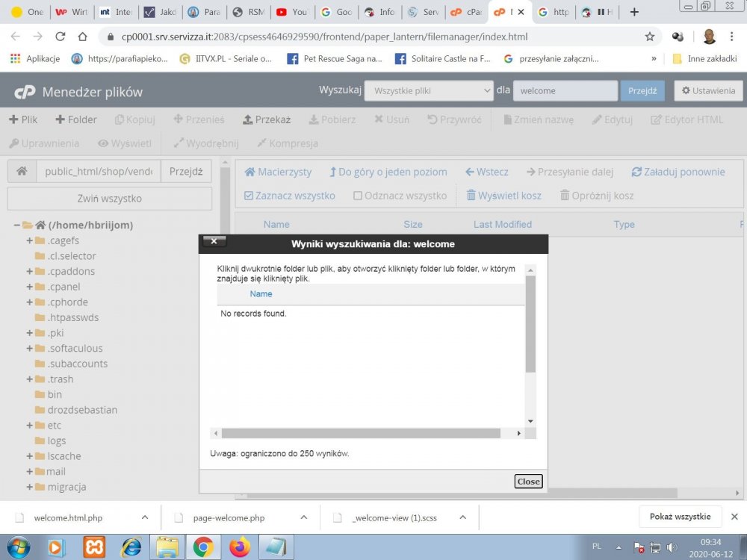Expand the .cpanel folder
Viewport: 747px width, 560px height.
click(x=30, y=287)
